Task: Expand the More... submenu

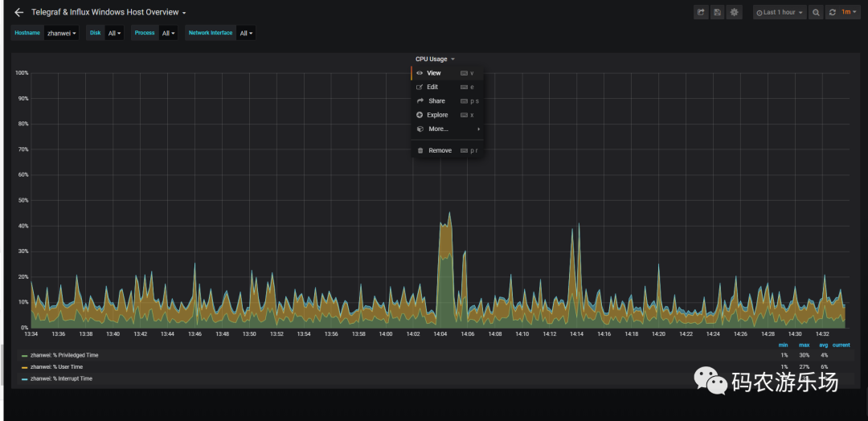Action: click(x=448, y=129)
